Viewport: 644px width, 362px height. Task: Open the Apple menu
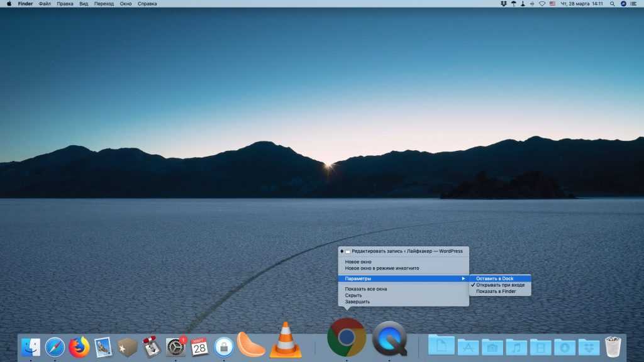point(9,4)
